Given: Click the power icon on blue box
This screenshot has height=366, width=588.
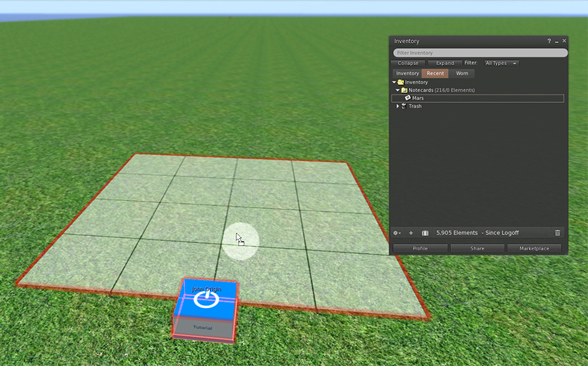Looking at the screenshot, I should [206, 299].
